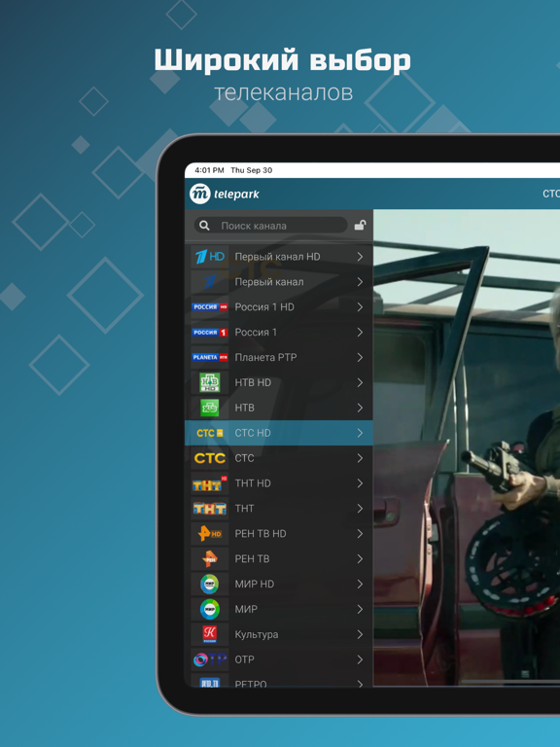Expand the РЕН ТВ row chevron

tap(360, 559)
